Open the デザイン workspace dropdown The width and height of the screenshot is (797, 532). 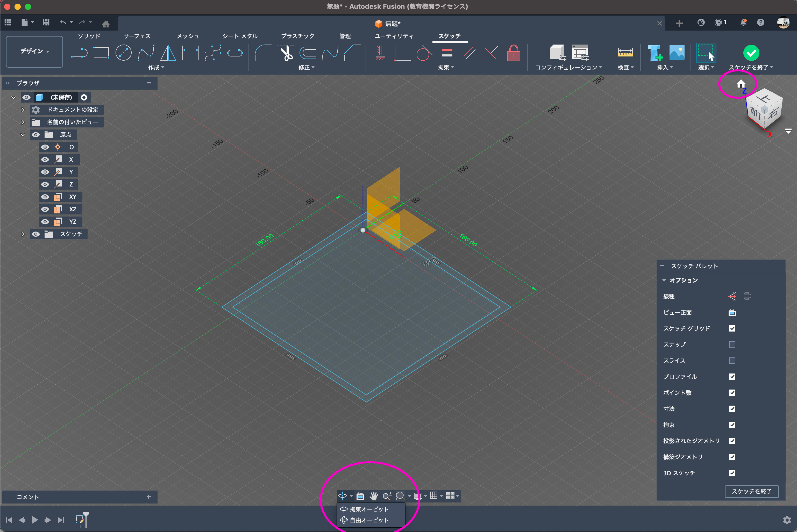[34, 51]
